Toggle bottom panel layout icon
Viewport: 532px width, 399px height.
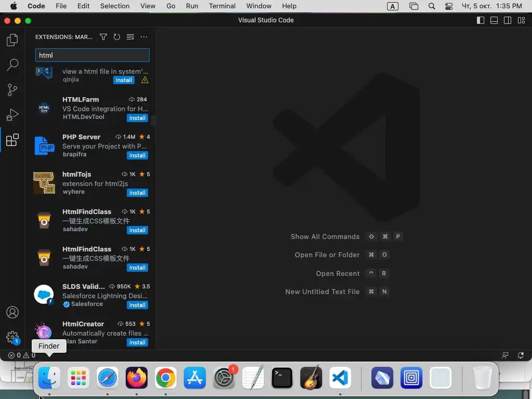click(x=494, y=20)
